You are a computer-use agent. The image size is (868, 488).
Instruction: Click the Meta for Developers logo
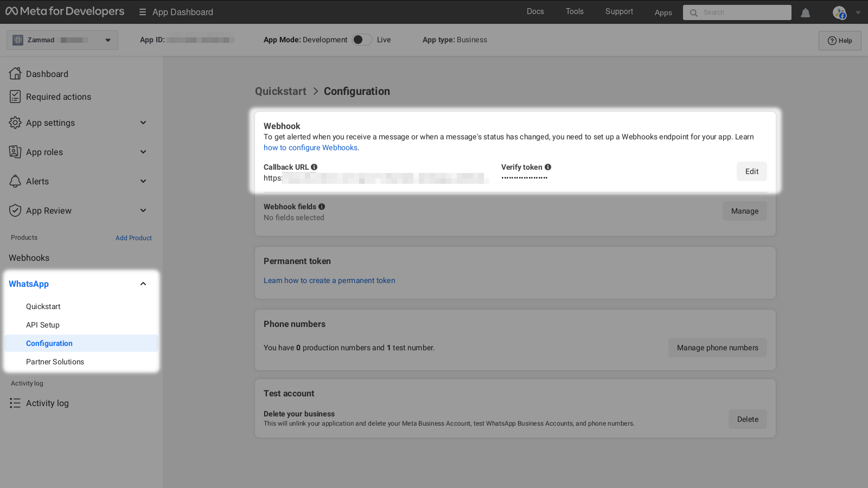[65, 11]
